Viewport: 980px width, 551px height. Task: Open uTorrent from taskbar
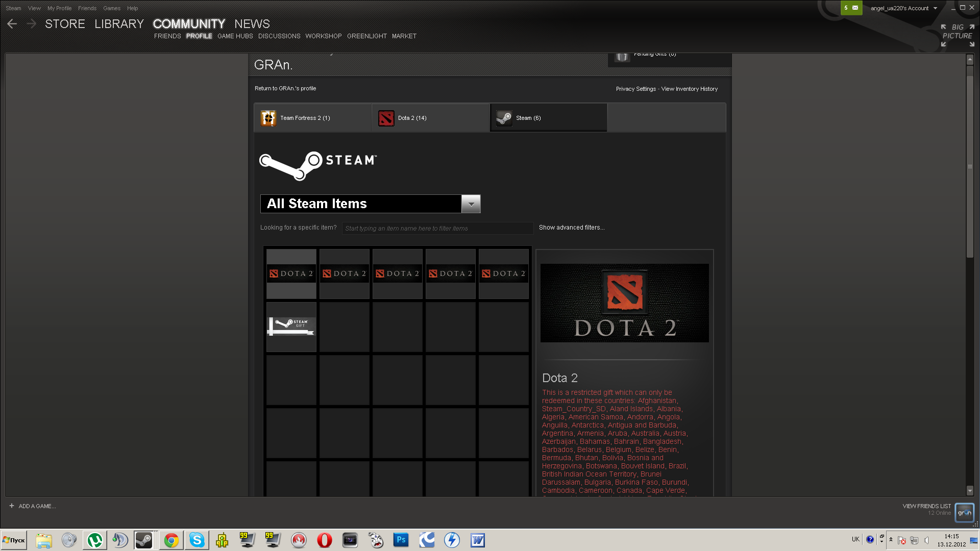95,540
